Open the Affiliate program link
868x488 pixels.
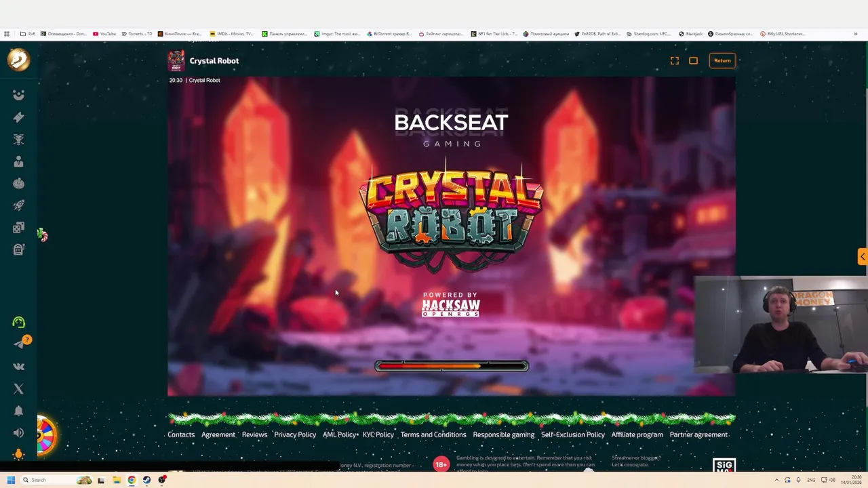tap(637, 434)
